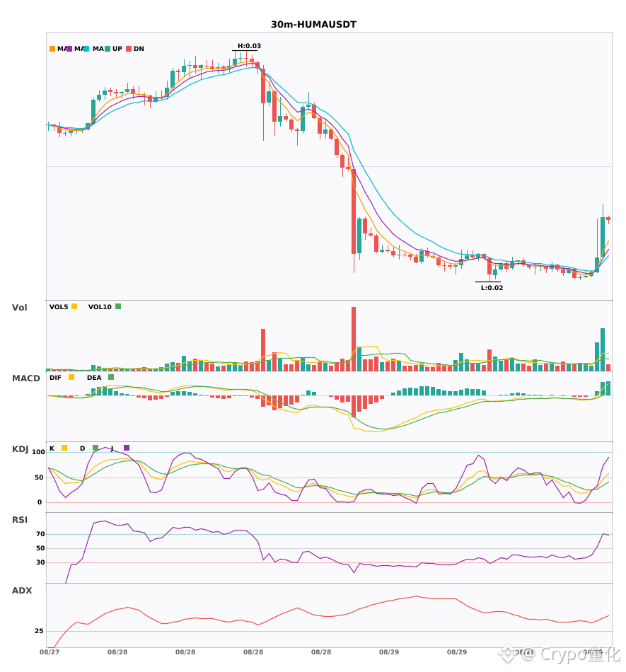The image size is (626, 672).
Task: Click the yellow DIF legend swatch
Action: point(71,377)
